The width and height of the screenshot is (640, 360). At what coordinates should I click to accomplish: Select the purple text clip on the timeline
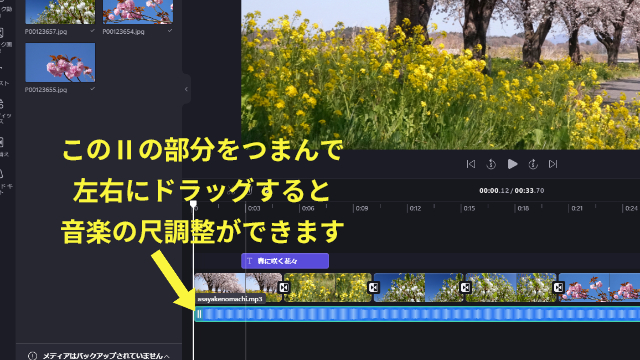(x=285, y=261)
